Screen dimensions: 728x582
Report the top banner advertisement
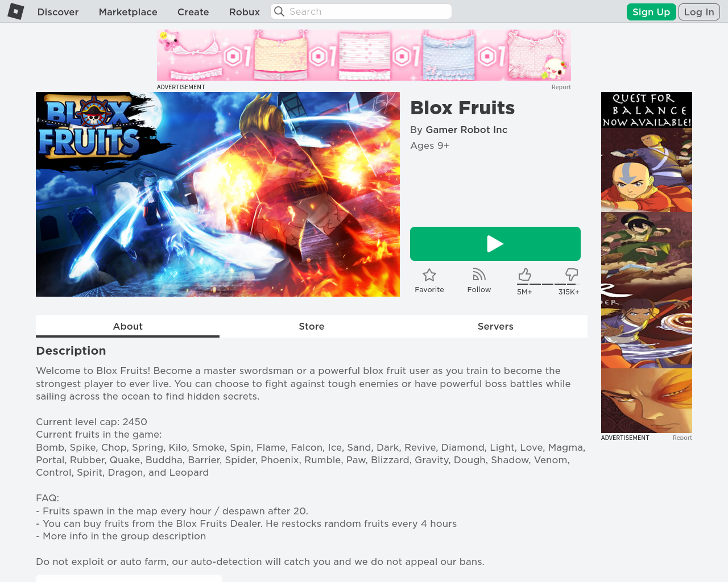(x=561, y=87)
